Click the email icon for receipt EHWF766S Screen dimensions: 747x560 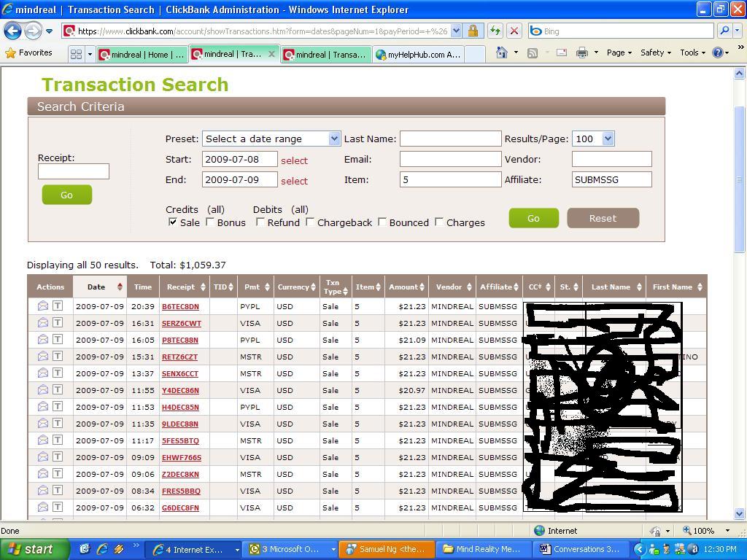(x=43, y=456)
